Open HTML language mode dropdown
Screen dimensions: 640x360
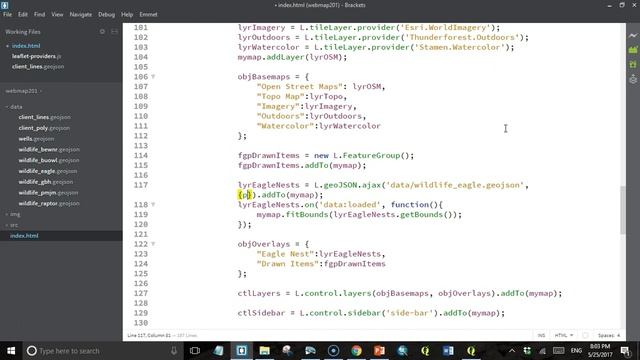564,335
